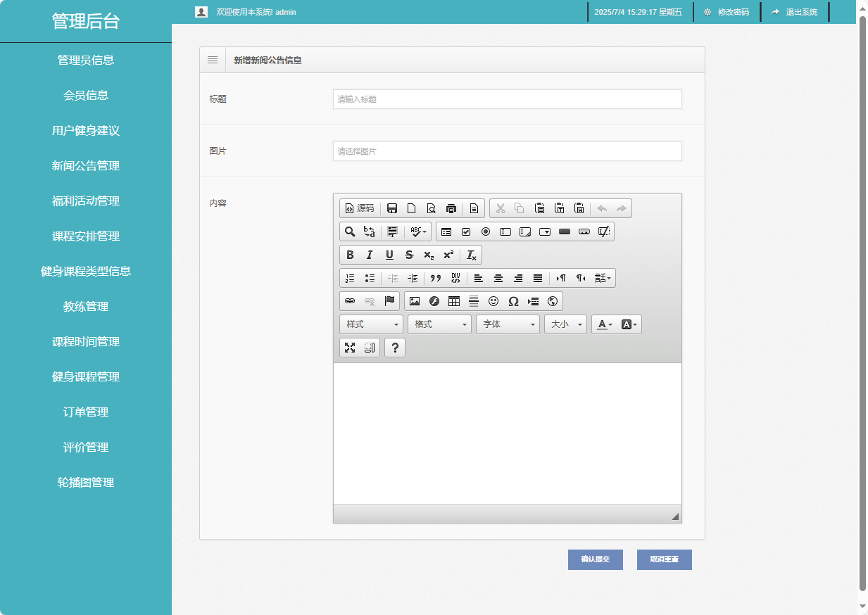The image size is (868, 615).
Task: Open the 样式 styles dropdown
Action: (x=371, y=324)
